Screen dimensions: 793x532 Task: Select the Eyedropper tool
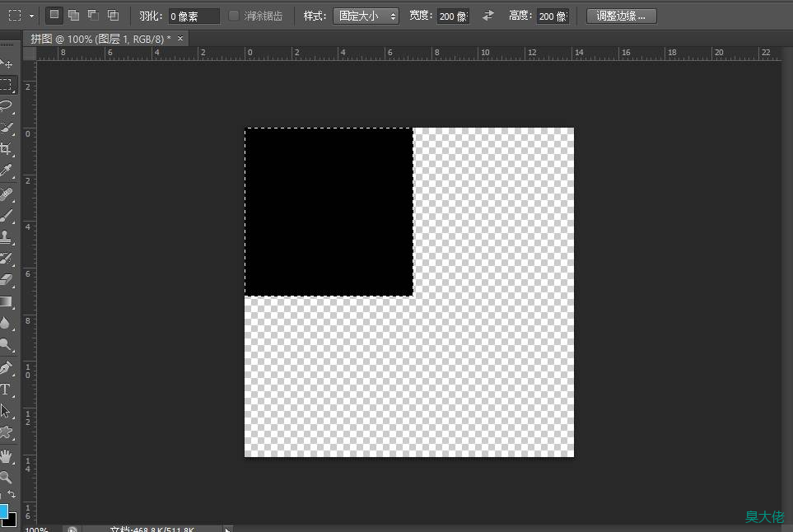(x=7, y=171)
